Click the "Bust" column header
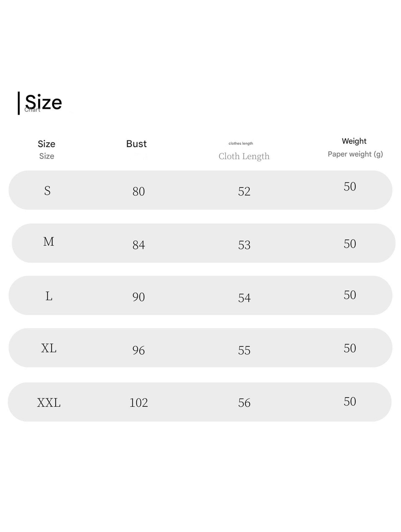 tap(136, 144)
